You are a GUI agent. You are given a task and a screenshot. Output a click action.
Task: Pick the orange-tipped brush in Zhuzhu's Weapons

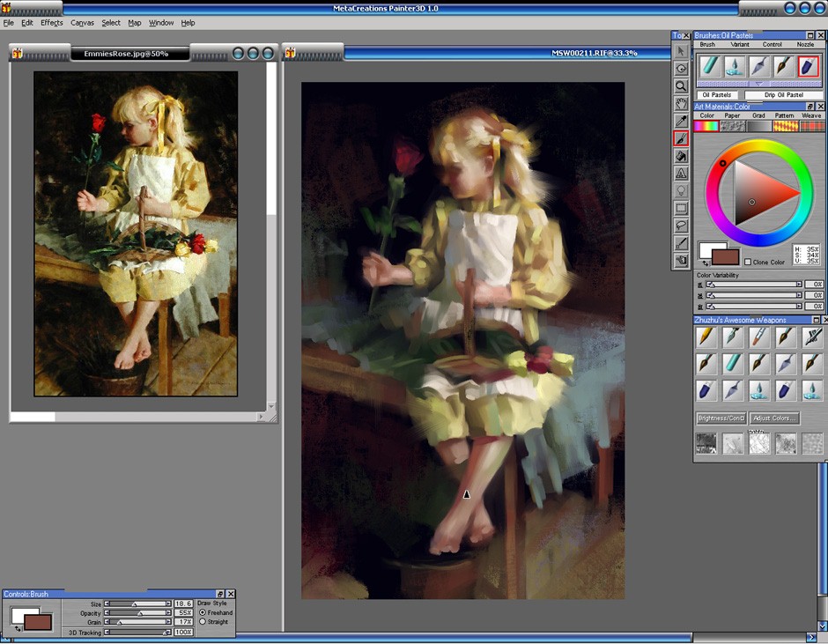point(758,337)
